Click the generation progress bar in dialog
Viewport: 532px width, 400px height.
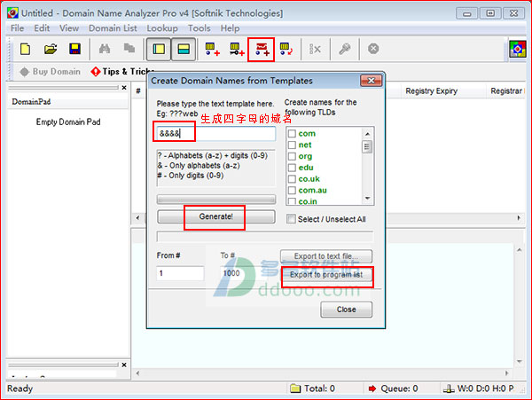click(x=216, y=200)
